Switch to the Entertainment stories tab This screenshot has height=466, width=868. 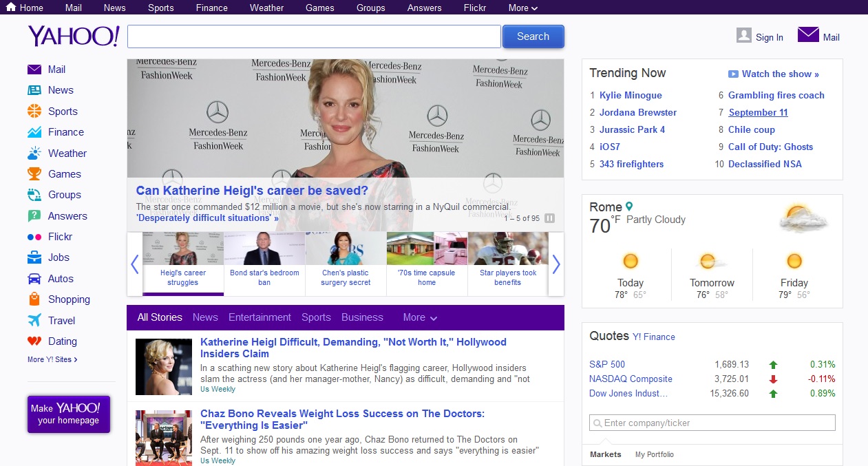point(260,317)
